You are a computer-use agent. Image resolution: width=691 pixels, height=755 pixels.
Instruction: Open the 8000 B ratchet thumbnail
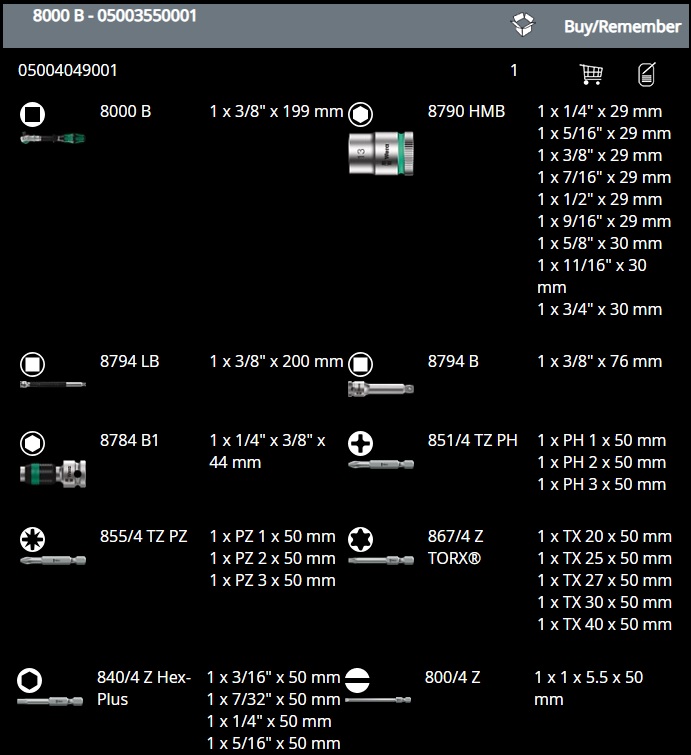tap(53, 139)
